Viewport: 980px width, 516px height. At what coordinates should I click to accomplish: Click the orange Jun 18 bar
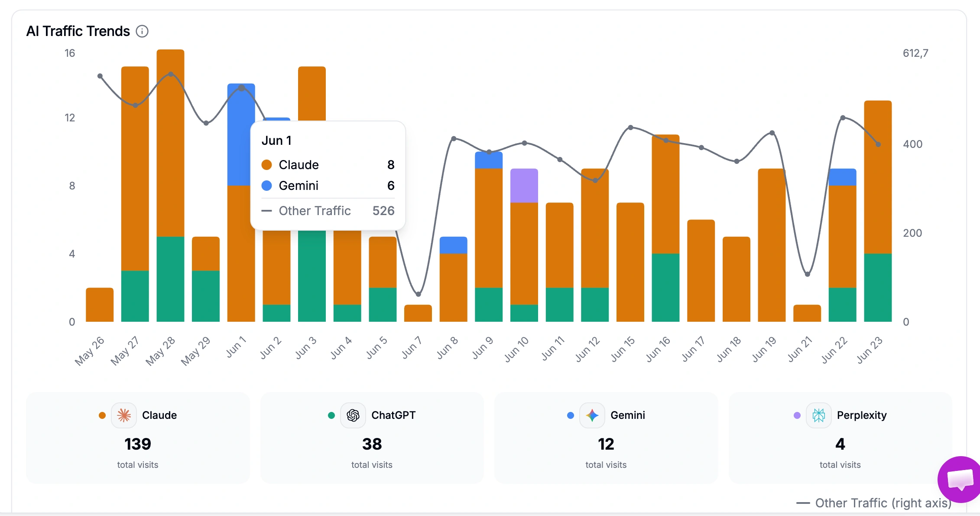pos(737,279)
